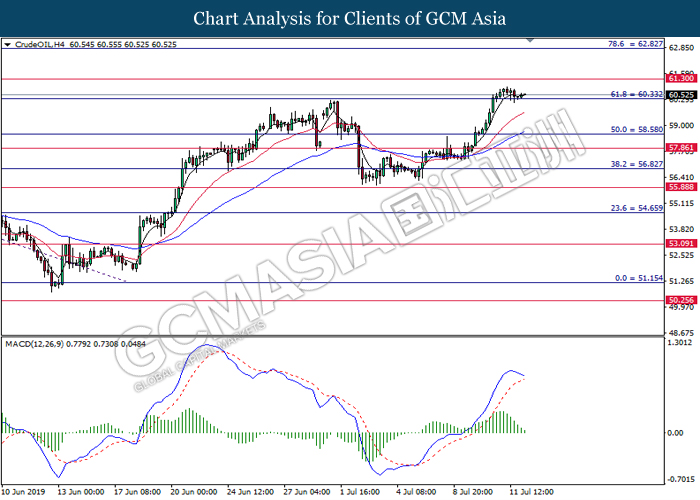Click the 56.410 price scale value
This screenshot has height=500, width=700.
tap(682, 178)
